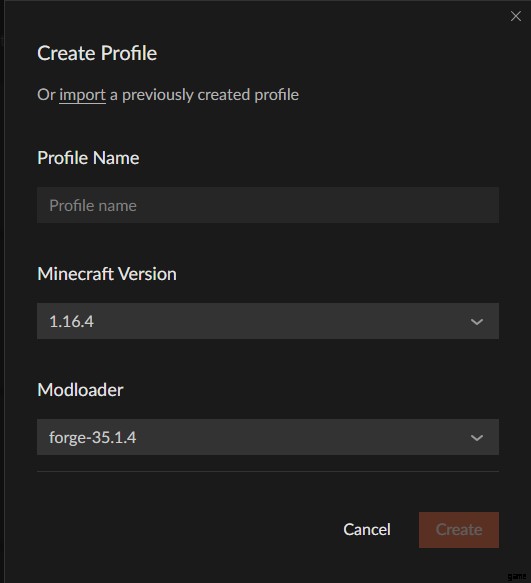The height and width of the screenshot is (583, 531).
Task: Focus the Profile name text field
Action: [x=268, y=205]
